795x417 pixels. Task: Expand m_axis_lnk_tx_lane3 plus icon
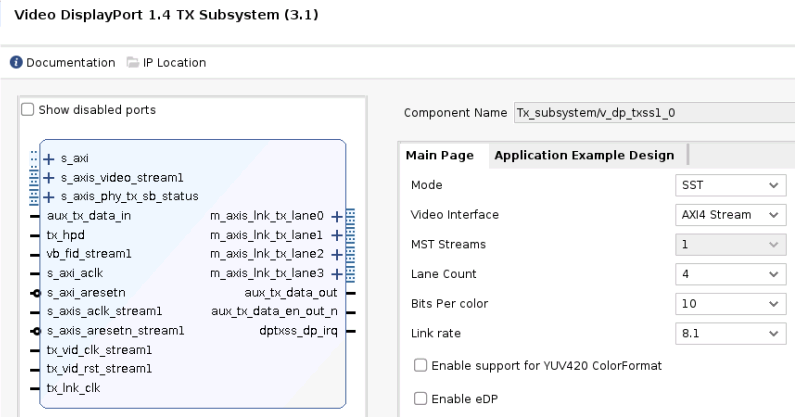tap(337, 273)
